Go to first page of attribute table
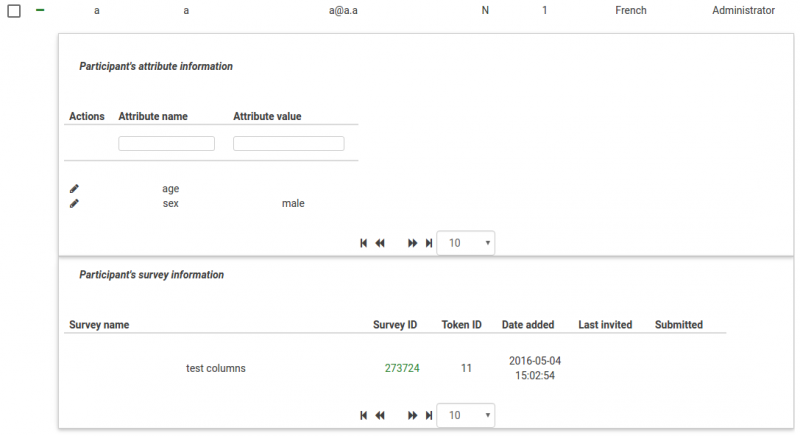The image size is (800, 436). tap(364, 243)
